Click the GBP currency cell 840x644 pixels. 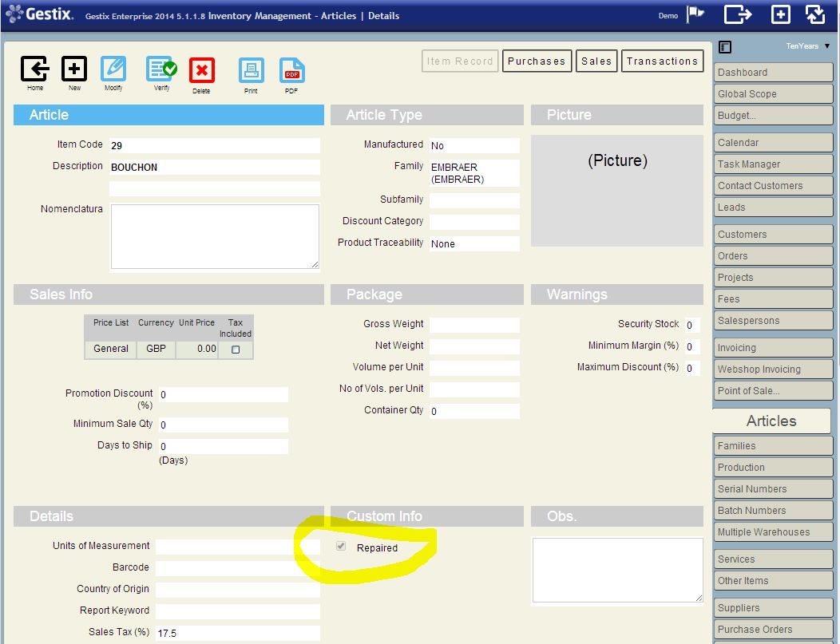[x=156, y=349]
